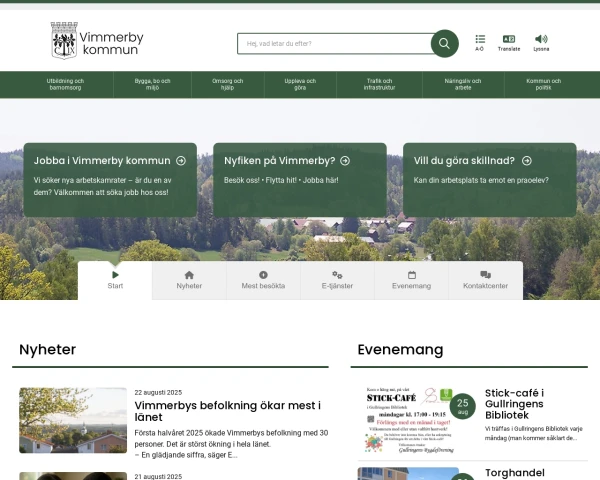Click arrow icon beside Vill du göra skillnad?
Image resolution: width=600 pixels, height=480 pixels.
tap(527, 161)
